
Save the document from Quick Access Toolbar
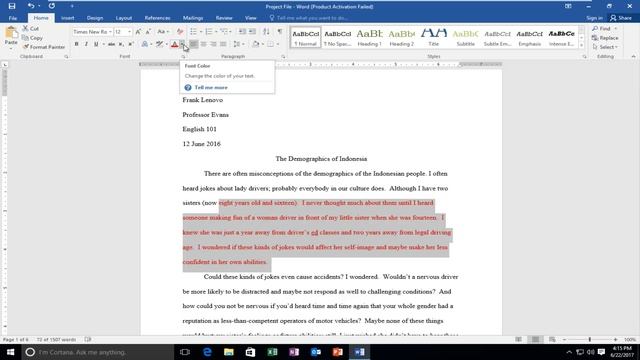click(12, 6)
